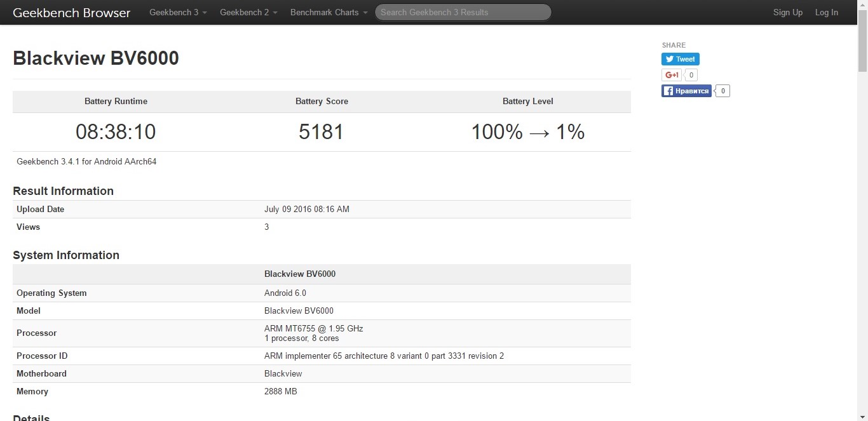This screenshot has height=421, width=868.
Task: Select the Motherboard value Blackview
Action: click(283, 373)
